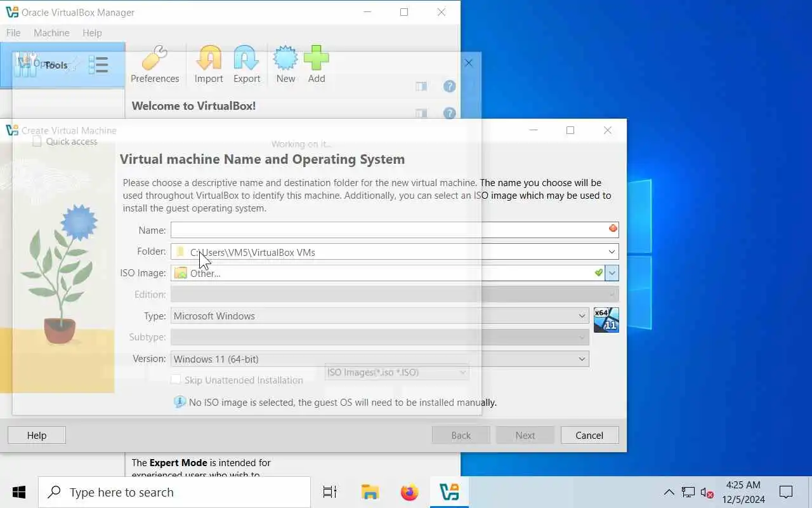Minimize the Create Virtual Machine window

click(534, 130)
